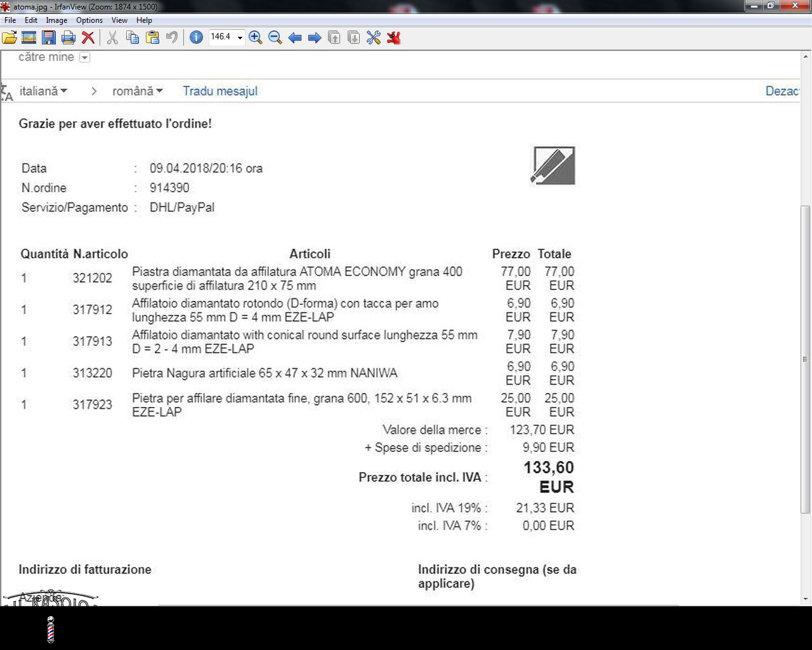This screenshot has height=650, width=812.
Task: Click the Pietra Nagura artificiale item text
Action: (x=265, y=373)
